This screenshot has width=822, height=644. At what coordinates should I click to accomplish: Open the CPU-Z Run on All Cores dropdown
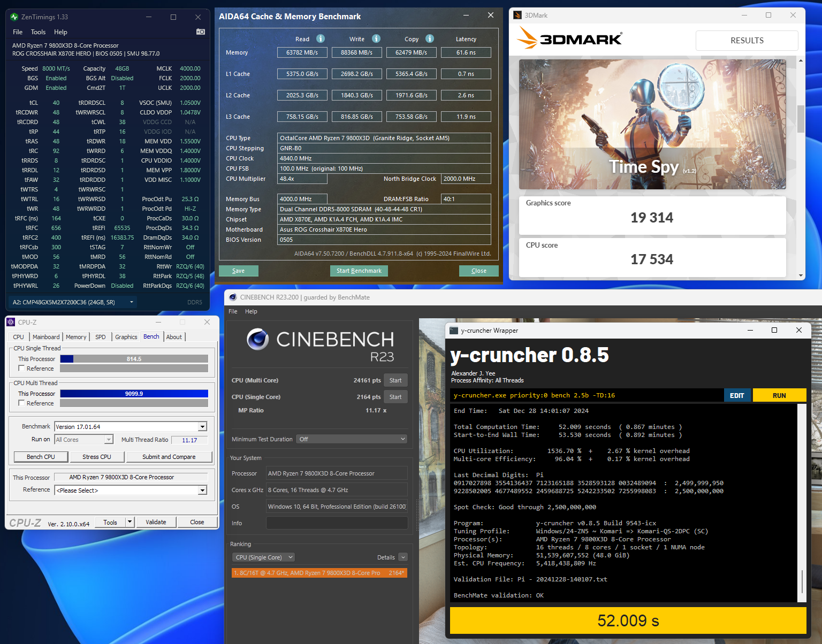(109, 440)
